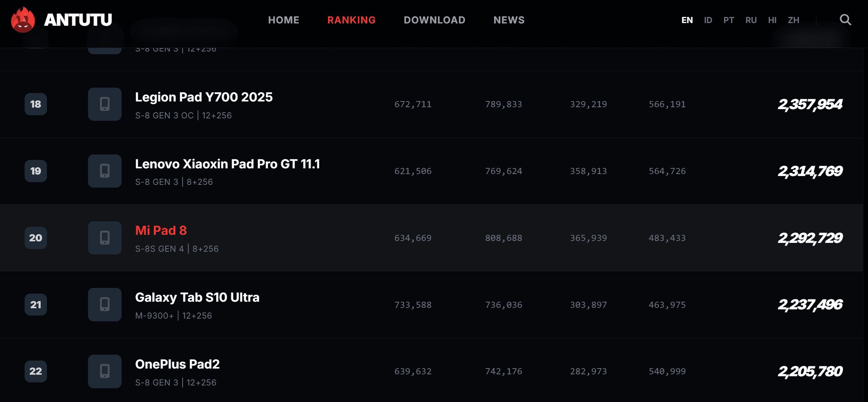Viewport: 868px width, 402px height.
Task: Switch language to ID
Action: pyautogui.click(x=708, y=20)
